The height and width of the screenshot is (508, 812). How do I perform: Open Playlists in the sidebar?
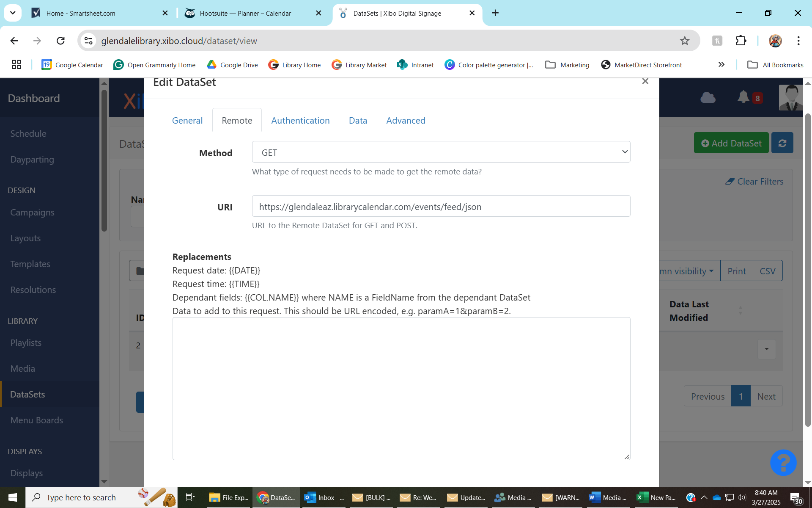click(x=26, y=342)
